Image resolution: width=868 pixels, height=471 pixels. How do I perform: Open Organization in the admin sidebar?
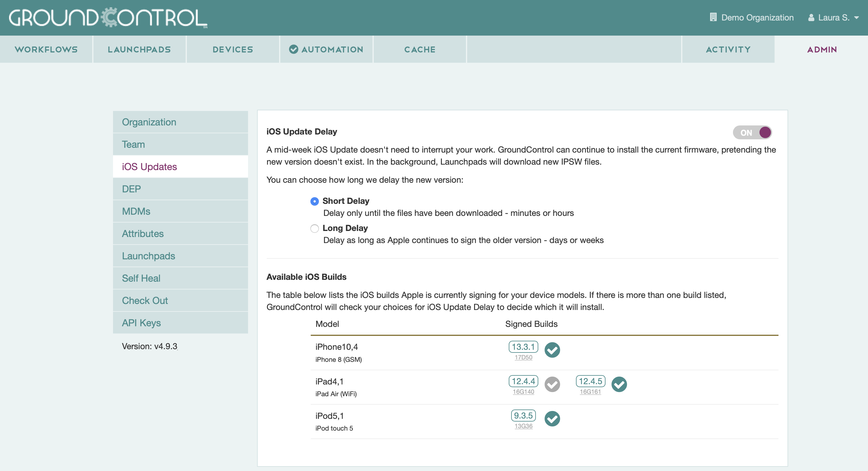(180, 122)
